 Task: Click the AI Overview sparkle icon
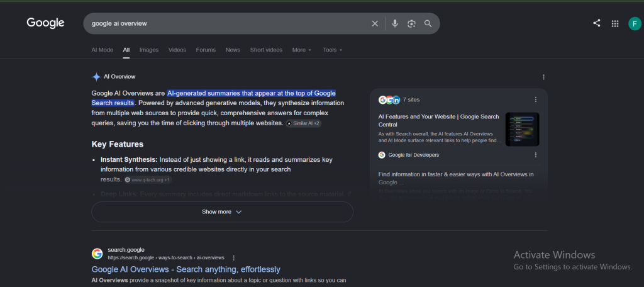coord(96,77)
